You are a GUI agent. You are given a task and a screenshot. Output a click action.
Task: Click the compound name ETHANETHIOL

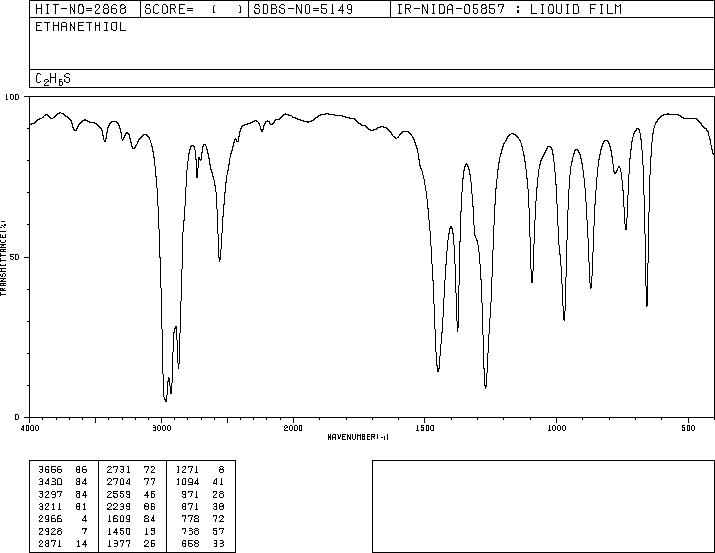tap(81, 27)
